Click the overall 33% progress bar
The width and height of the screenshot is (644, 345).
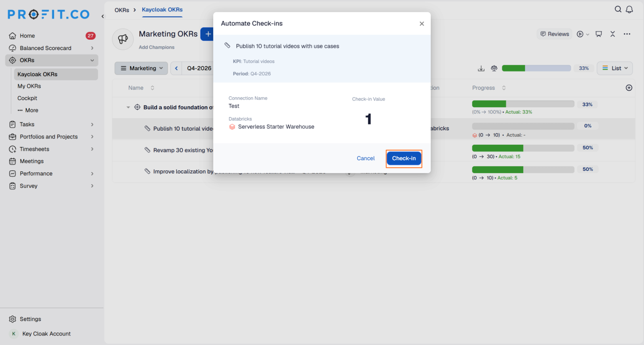click(x=536, y=68)
